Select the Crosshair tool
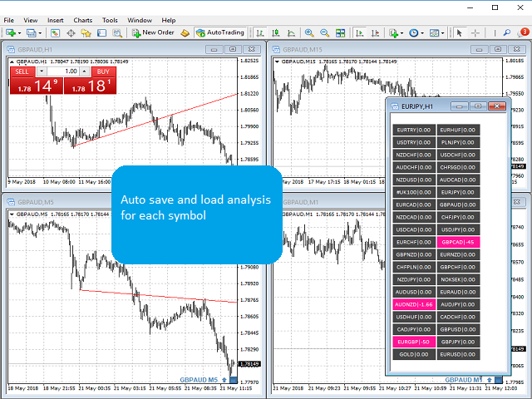The width and height of the screenshot is (532, 399). pyautogui.click(x=475, y=33)
